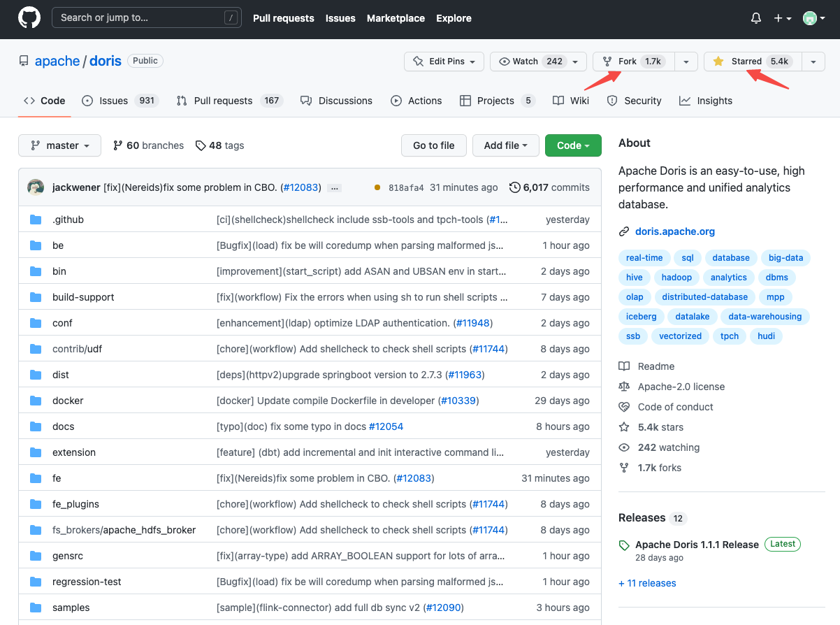This screenshot has height=625, width=840.
Task: Switch to the Issues tab with 931
Action: pyautogui.click(x=120, y=101)
